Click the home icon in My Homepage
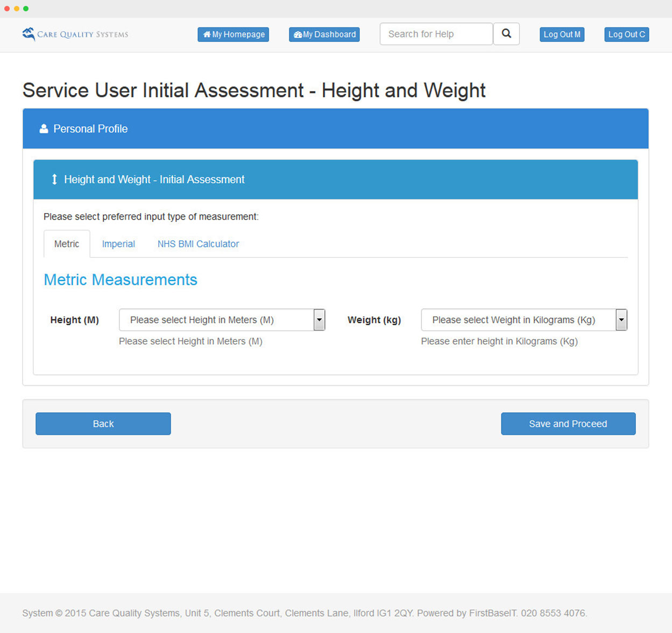This screenshot has width=672, height=633. point(207,34)
